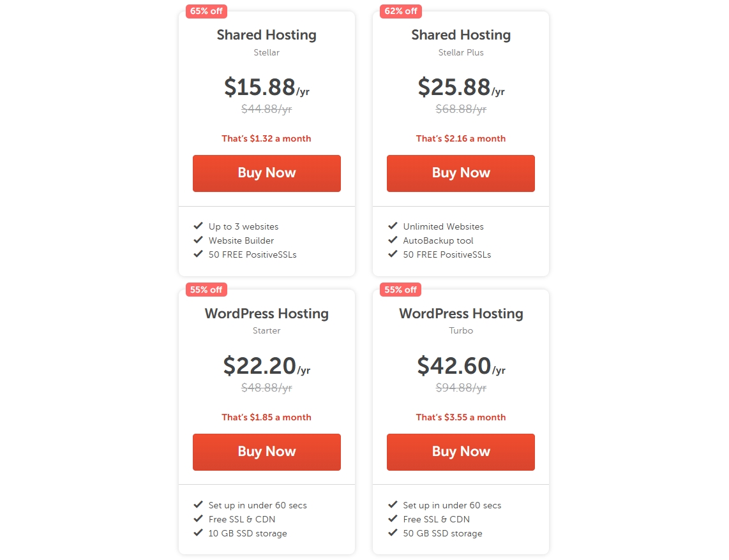Click checkmark next to AutoBackup tool
The image size is (729, 560).
[x=393, y=240]
